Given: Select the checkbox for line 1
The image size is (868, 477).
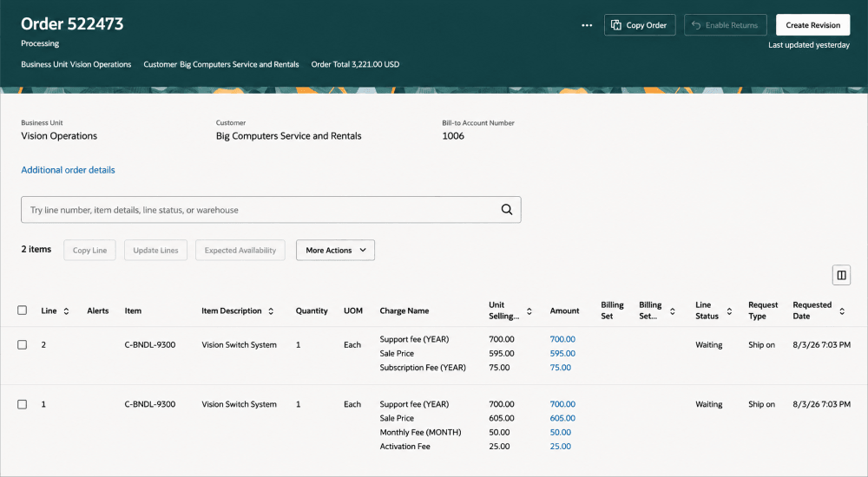Looking at the screenshot, I should (x=23, y=404).
